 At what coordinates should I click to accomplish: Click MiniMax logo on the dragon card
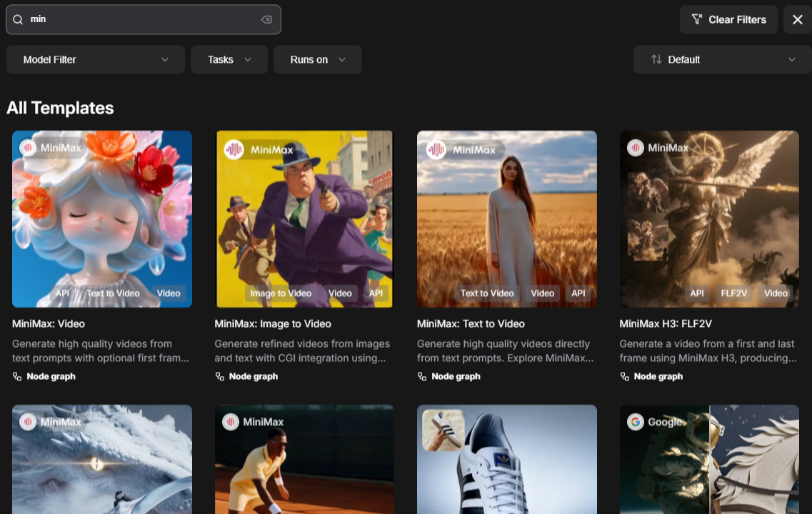[x=28, y=423]
